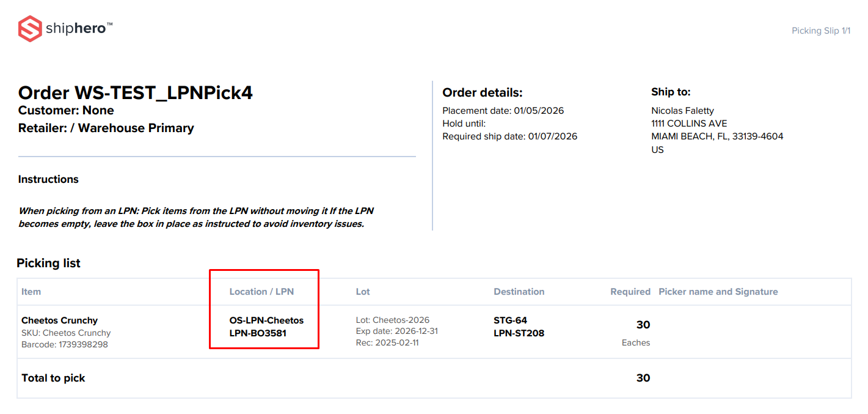The image size is (868, 414).
Task: Click the Required ship date 01/07/2026
Action: 509,136
